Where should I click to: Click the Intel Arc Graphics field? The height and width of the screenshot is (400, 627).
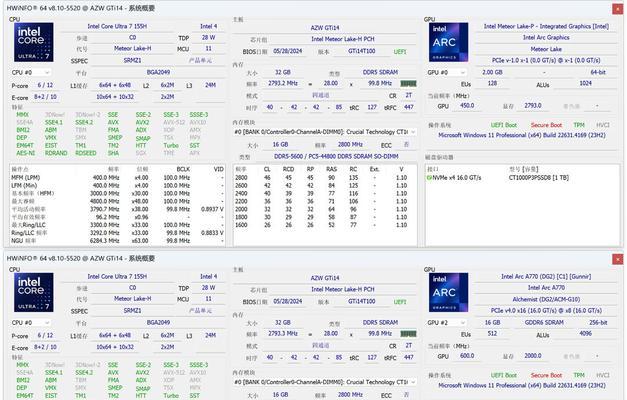point(546,38)
